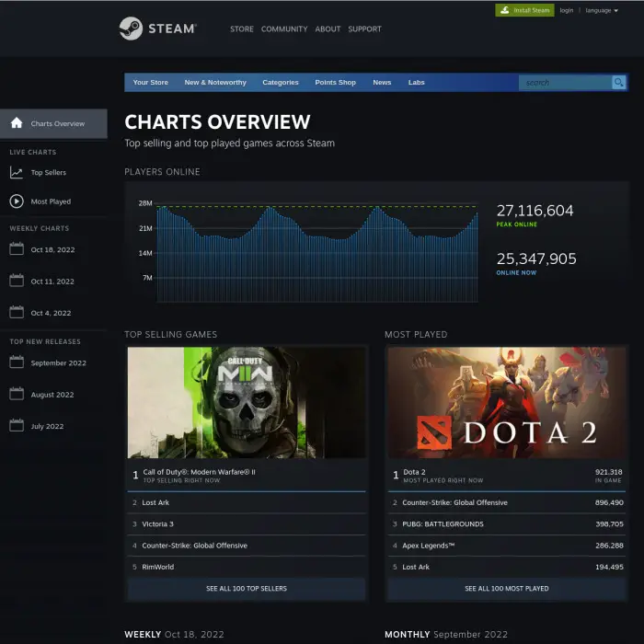Open Call of Duty: Modern Warfare II row
The height and width of the screenshot is (644, 644).
tap(247, 476)
